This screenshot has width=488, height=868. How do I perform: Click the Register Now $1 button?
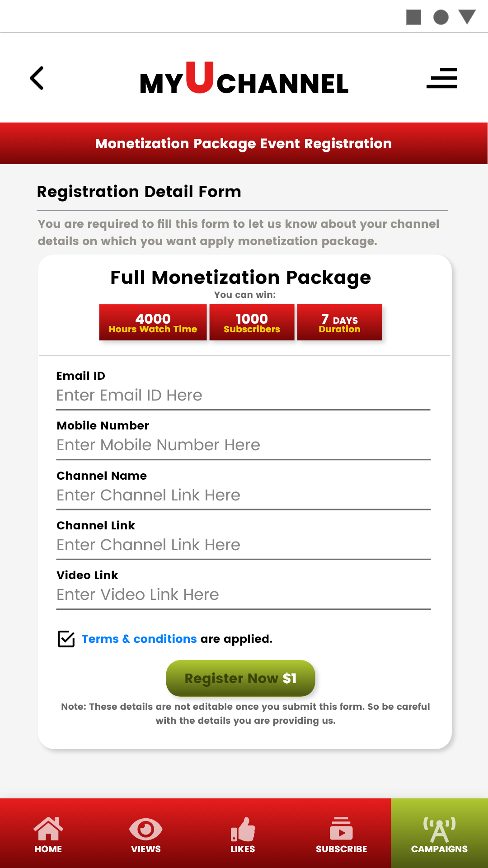click(x=240, y=678)
